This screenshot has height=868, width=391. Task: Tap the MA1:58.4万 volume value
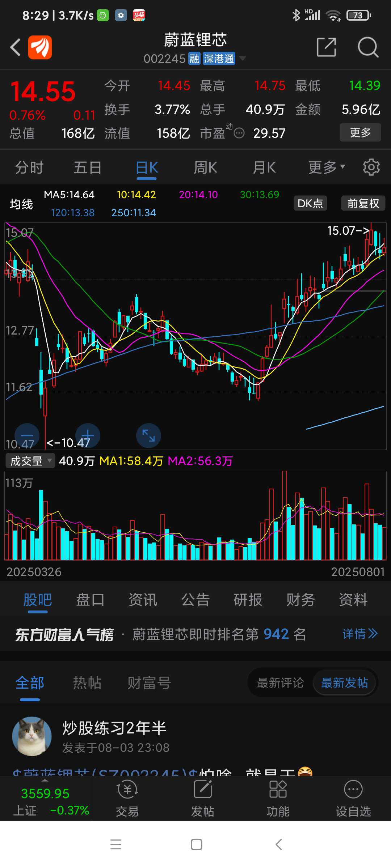pyautogui.click(x=131, y=461)
